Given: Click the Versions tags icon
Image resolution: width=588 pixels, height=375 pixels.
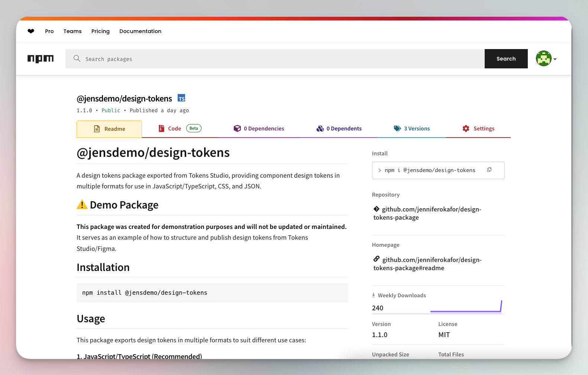Looking at the screenshot, I should point(397,129).
